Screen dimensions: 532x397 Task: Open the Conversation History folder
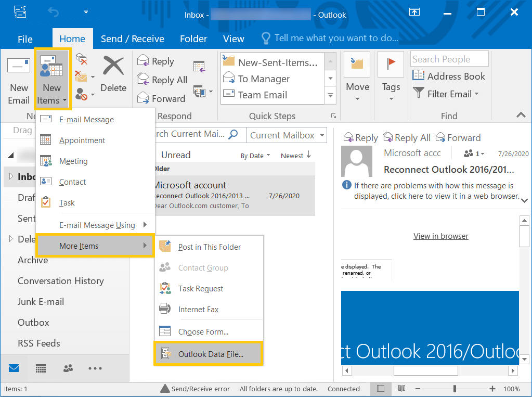point(61,280)
